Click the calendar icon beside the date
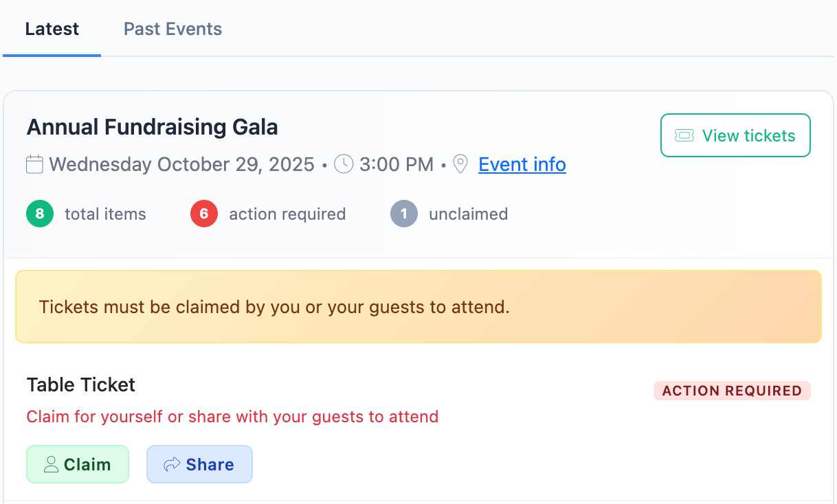 [34, 165]
